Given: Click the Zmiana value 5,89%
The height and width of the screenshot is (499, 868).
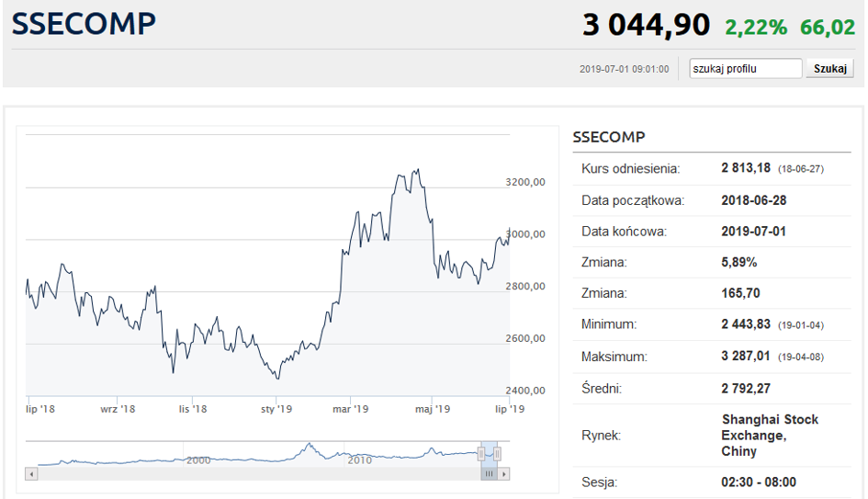Looking at the screenshot, I should pyautogui.click(x=739, y=262).
